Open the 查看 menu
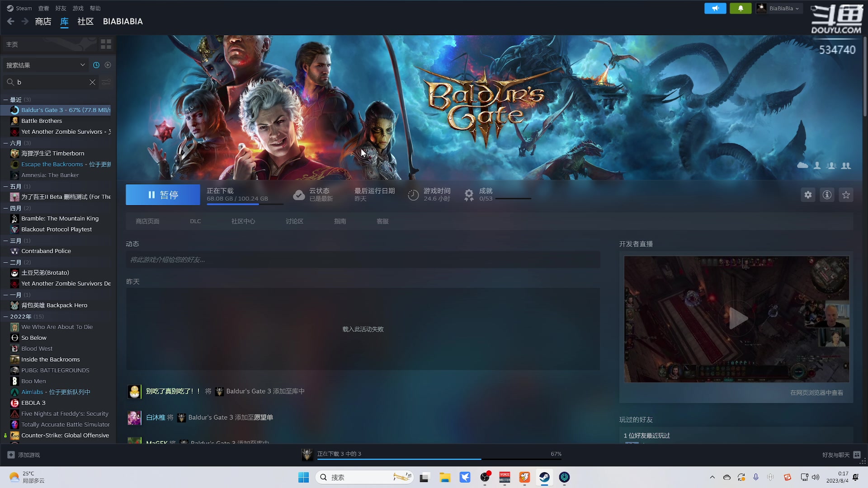 click(x=43, y=8)
